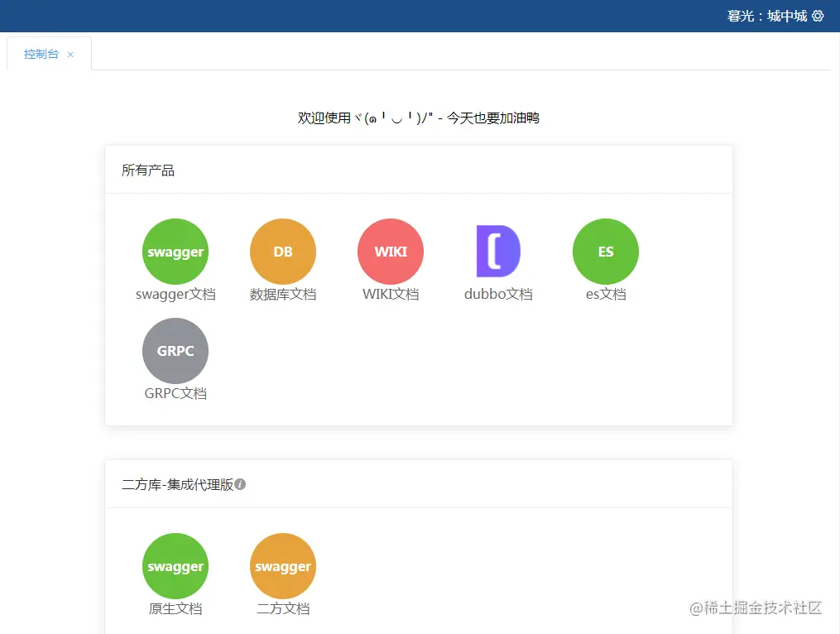Switch to the 控制台 tab
Viewport: 840px width, 634px height.
[x=41, y=54]
